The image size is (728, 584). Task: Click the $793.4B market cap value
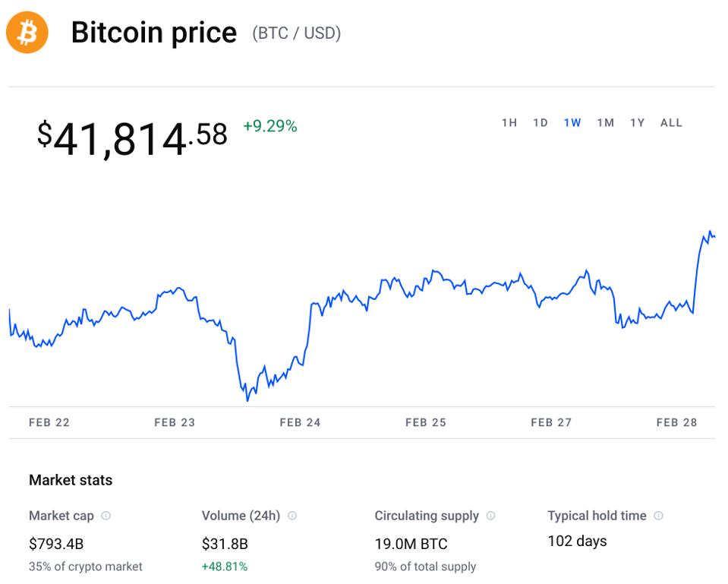[x=55, y=544]
